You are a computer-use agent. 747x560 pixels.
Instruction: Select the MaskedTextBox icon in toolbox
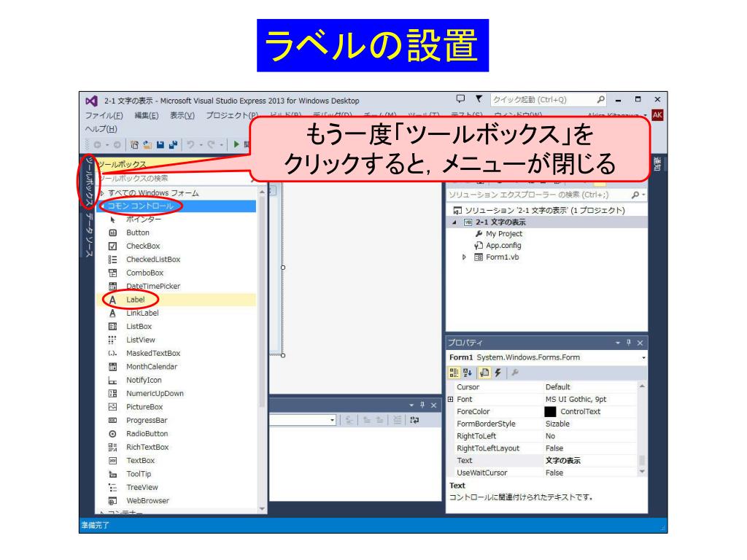point(113,354)
